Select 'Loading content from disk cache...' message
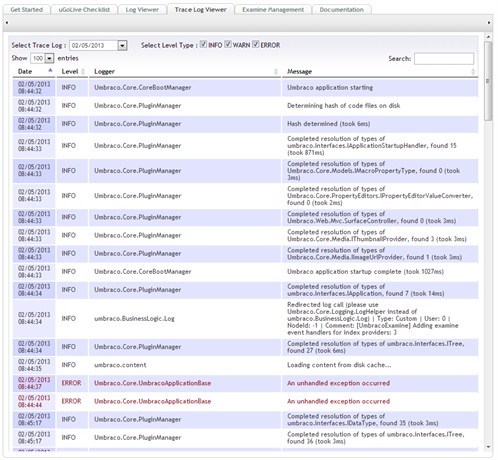This screenshot has height=460, width=498. [x=339, y=365]
